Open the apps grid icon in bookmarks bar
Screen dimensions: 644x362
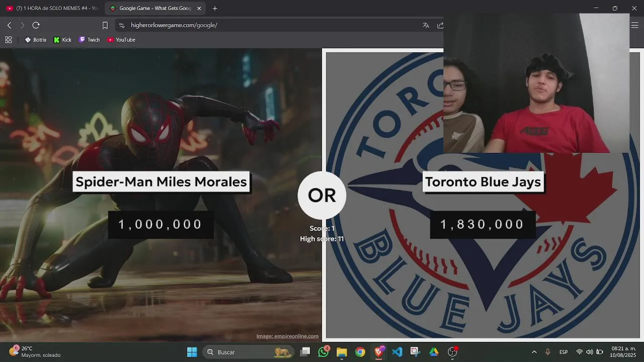(x=8, y=40)
